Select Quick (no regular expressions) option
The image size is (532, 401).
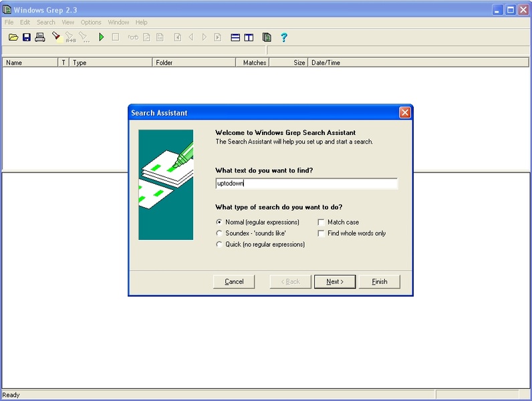(219, 245)
